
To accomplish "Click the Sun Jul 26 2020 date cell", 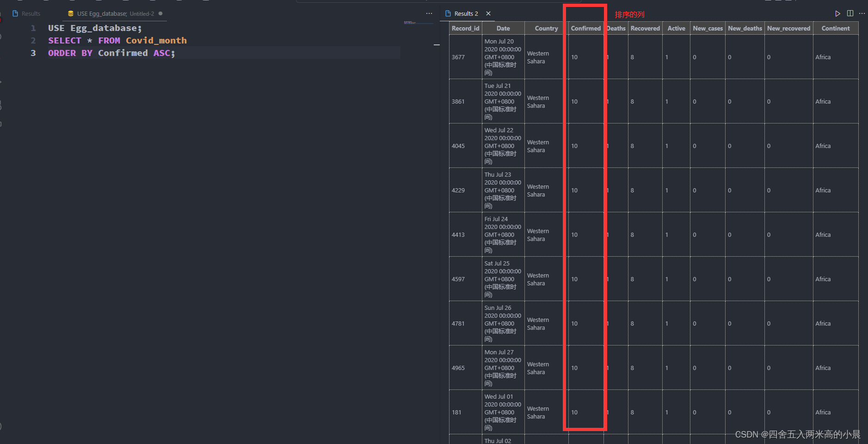I will point(503,323).
